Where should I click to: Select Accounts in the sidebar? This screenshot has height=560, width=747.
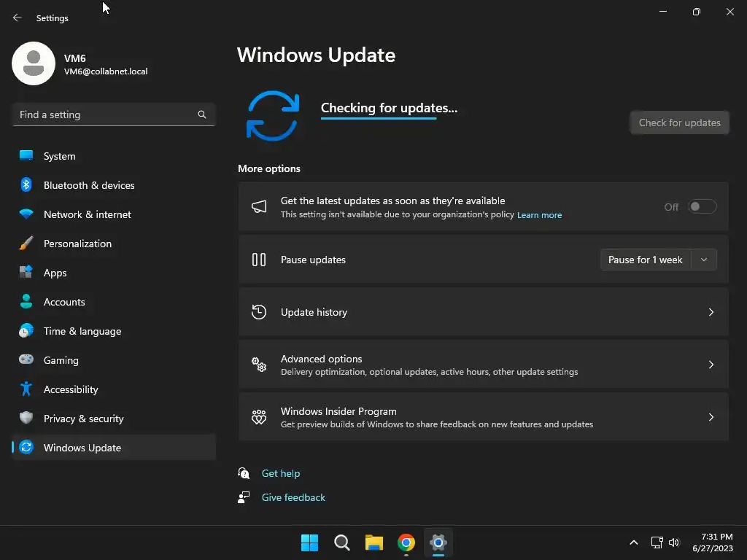click(x=113, y=301)
